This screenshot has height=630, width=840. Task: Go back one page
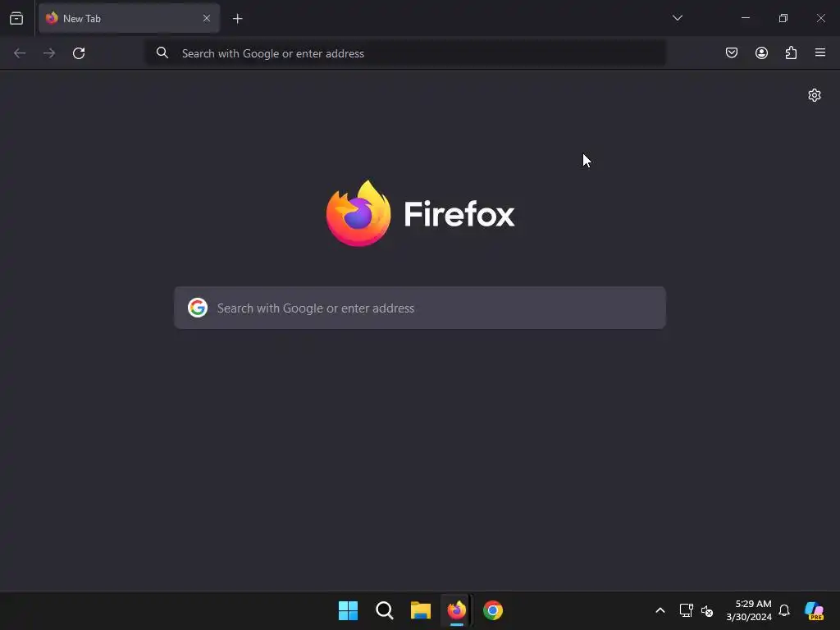point(20,53)
